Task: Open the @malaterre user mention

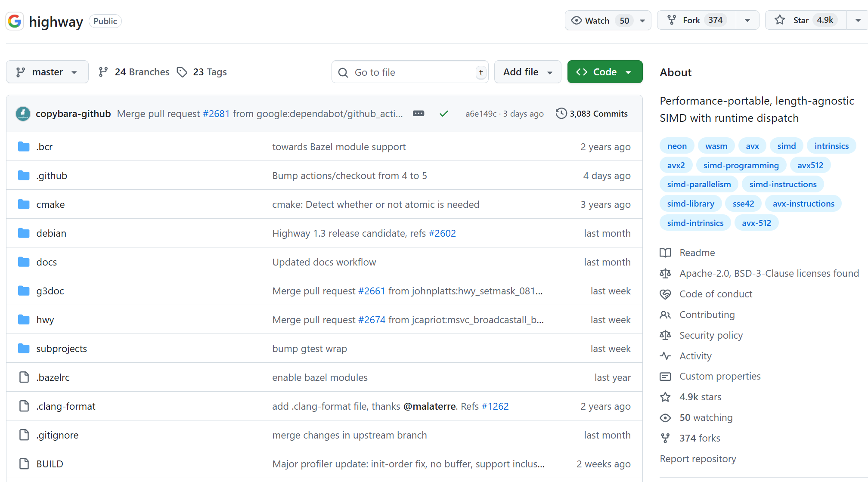Action: [x=429, y=406]
